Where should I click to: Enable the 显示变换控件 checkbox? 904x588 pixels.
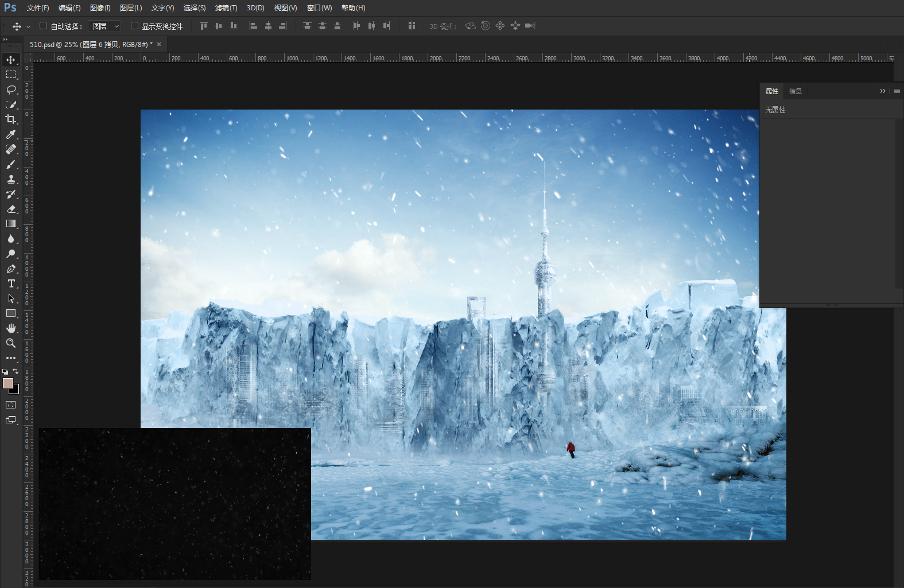134,26
